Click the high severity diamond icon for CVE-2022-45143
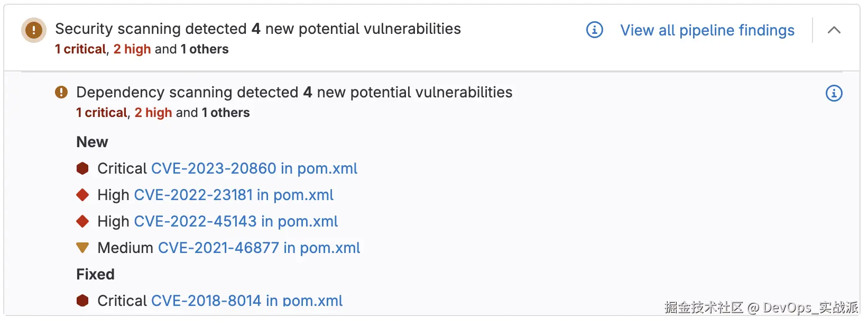The height and width of the screenshot is (325, 868). 82,221
